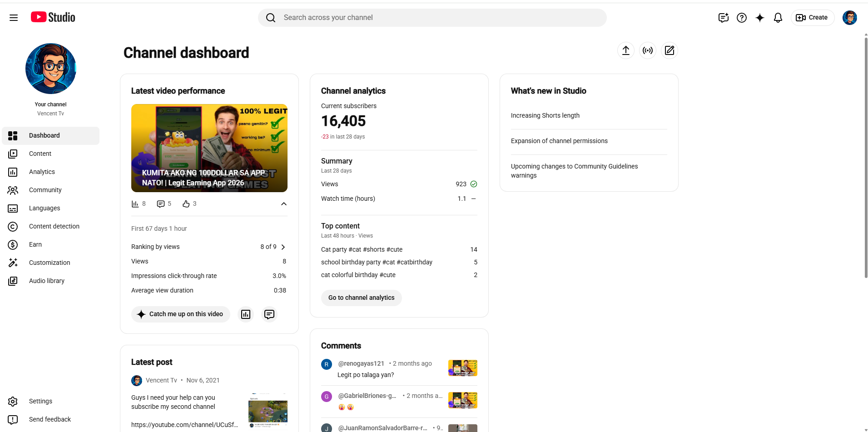This screenshot has height=432, width=868.
Task: Click the Go live broadcast icon
Action: click(x=648, y=50)
